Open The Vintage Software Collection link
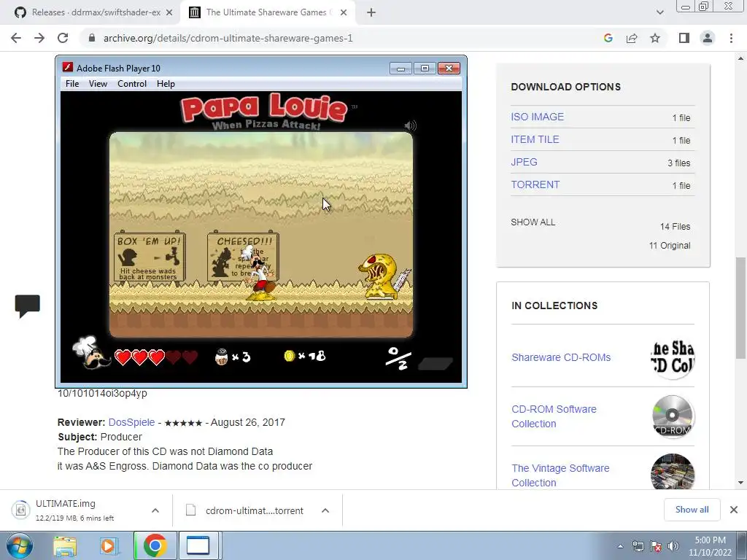 560,475
